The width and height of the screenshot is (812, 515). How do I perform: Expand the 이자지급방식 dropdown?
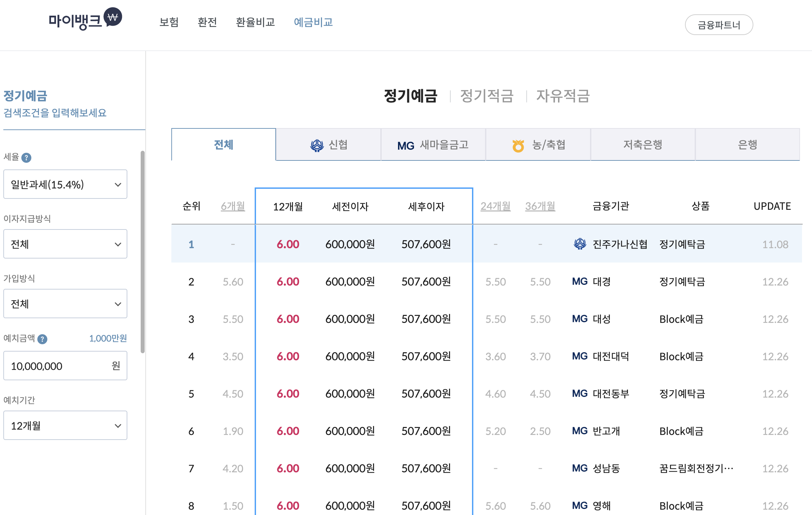tap(65, 244)
